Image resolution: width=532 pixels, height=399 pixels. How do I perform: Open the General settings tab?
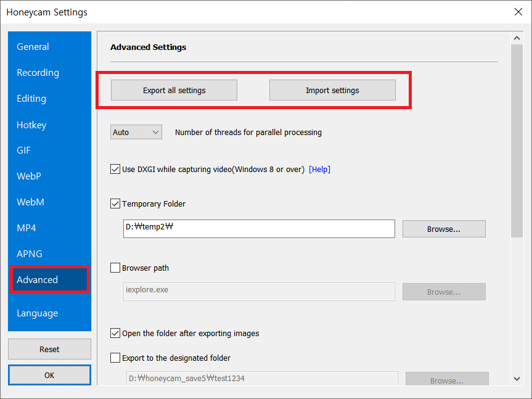pyautogui.click(x=33, y=47)
